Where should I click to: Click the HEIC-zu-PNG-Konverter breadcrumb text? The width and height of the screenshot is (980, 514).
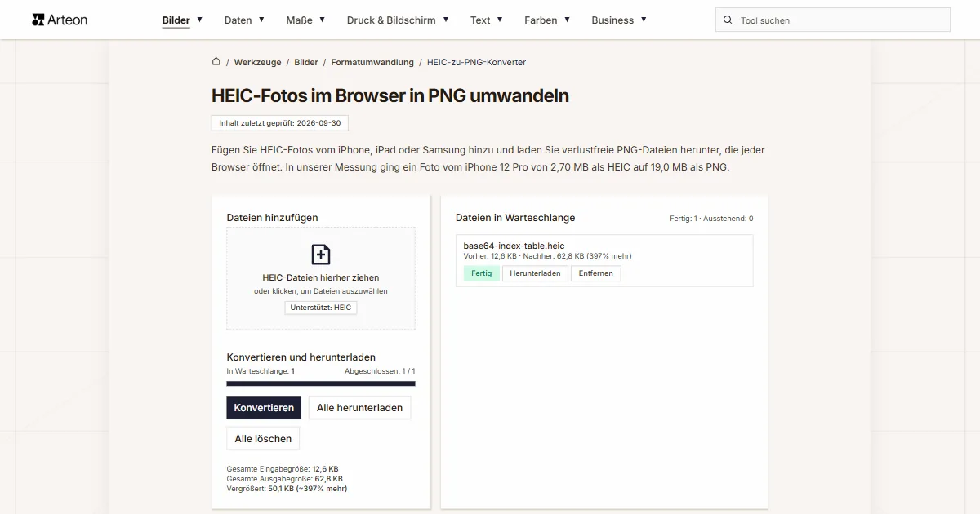pos(476,62)
